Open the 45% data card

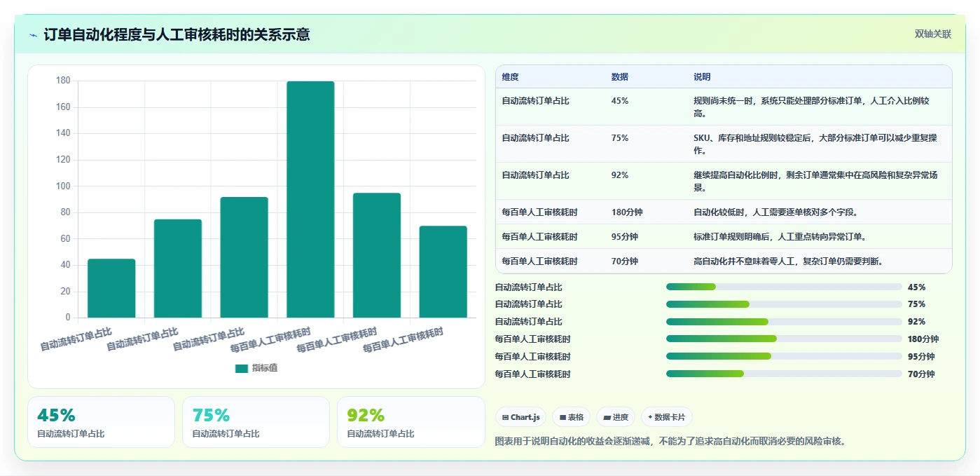[101, 422]
